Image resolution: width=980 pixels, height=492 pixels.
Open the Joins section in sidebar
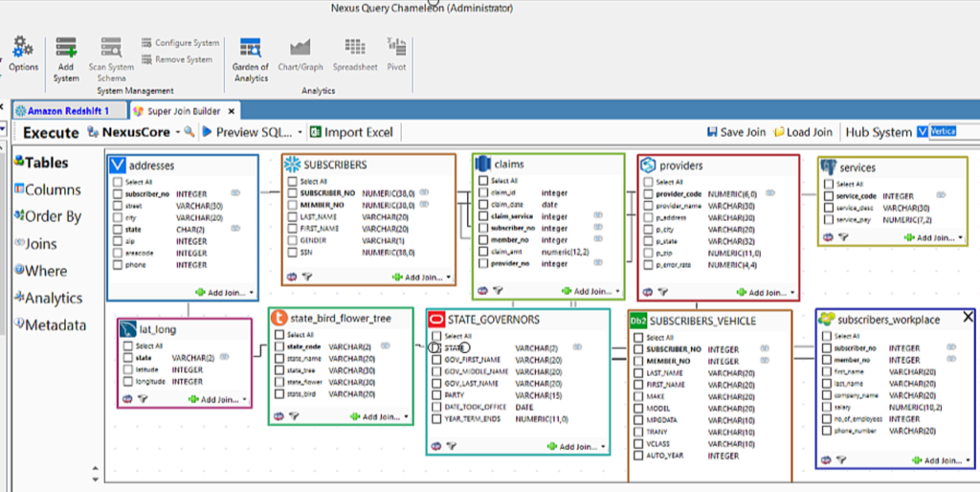click(x=35, y=244)
